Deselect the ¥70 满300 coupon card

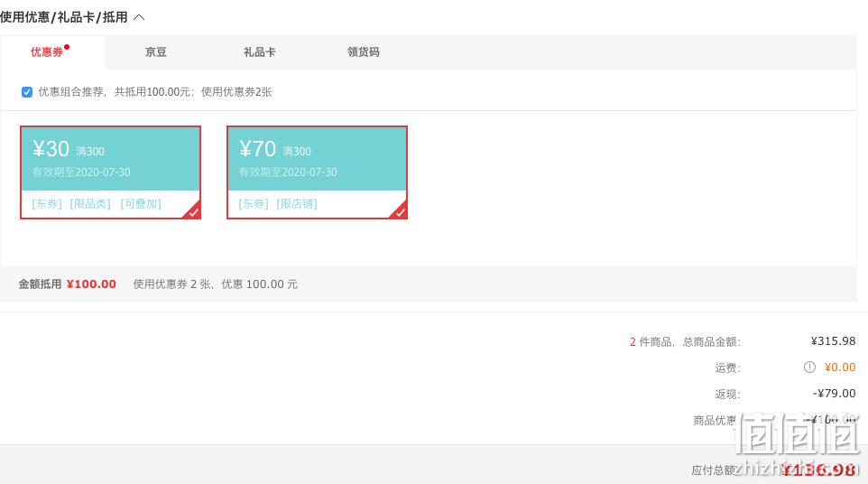coord(317,172)
